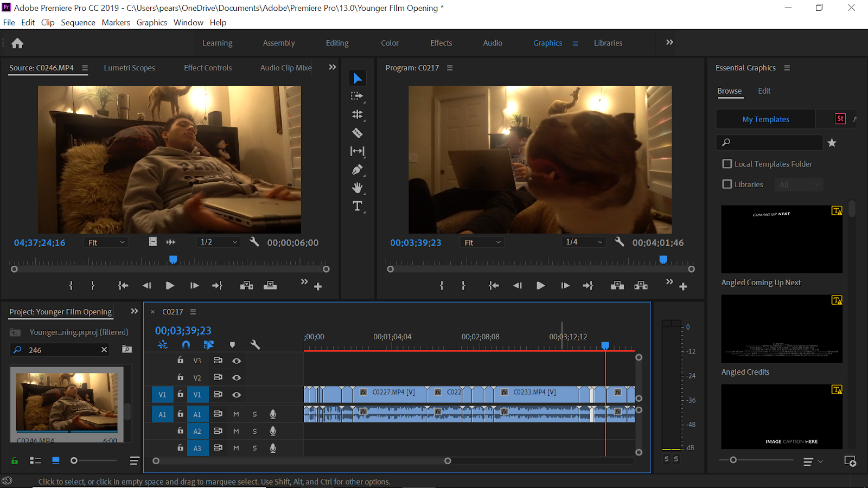Image resolution: width=868 pixels, height=488 pixels.
Task: Click the Adobe Stock icon
Action: 840,119
